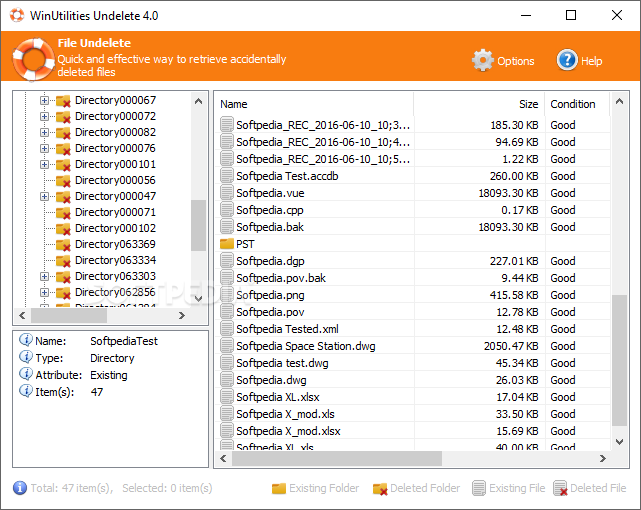Select the Softpedia_REC file sized 1.22 KB
Viewport: 641px width, 510px height.
coord(412,159)
